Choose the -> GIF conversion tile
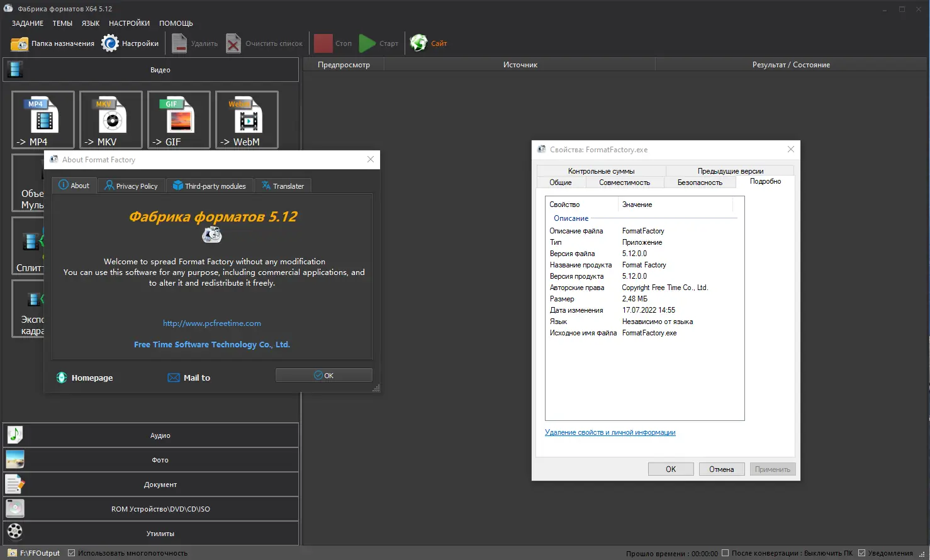Screen dimensions: 930x560 pyautogui.click(x=179, y=120)
